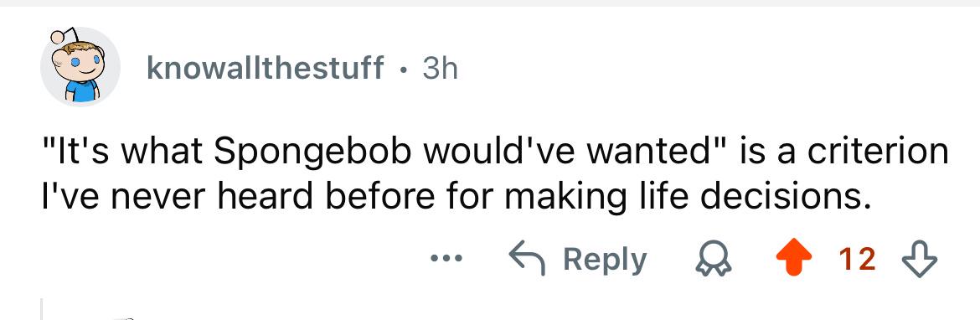Open the three-dot more options menu

(446, 257)
